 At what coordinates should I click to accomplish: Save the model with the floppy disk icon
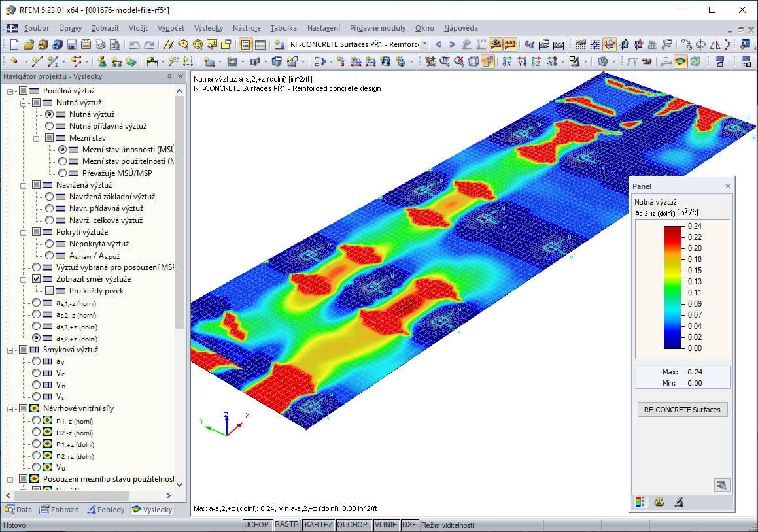point(71,45)
